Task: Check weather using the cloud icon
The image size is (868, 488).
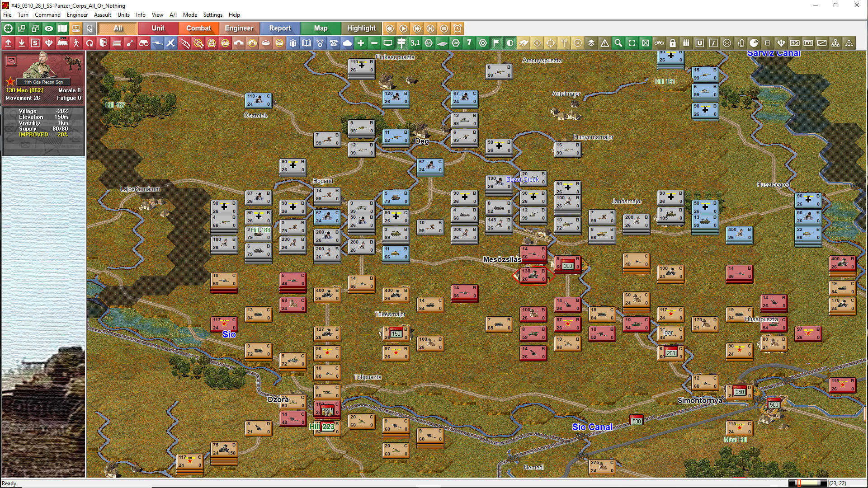Action: [x=347, y=43]
